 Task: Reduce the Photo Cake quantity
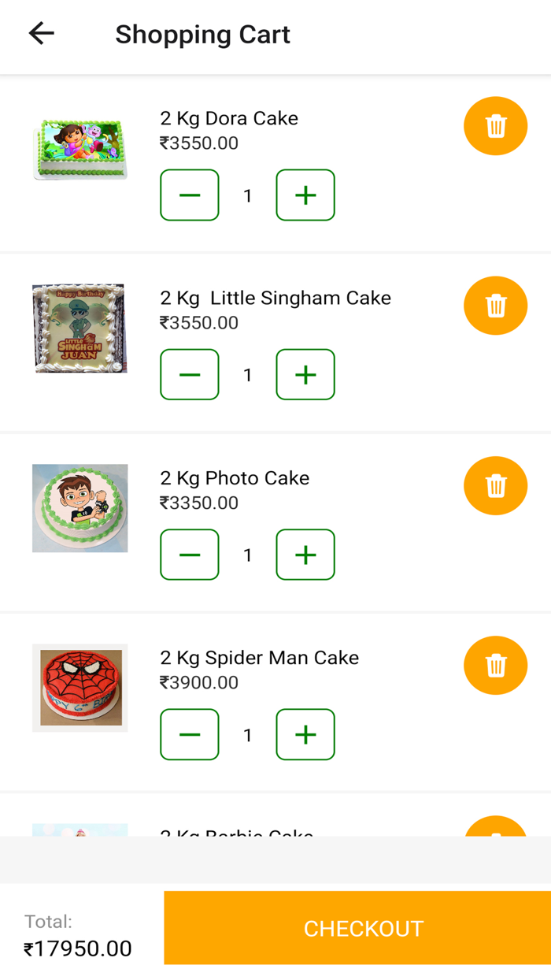tap(189, 555)
